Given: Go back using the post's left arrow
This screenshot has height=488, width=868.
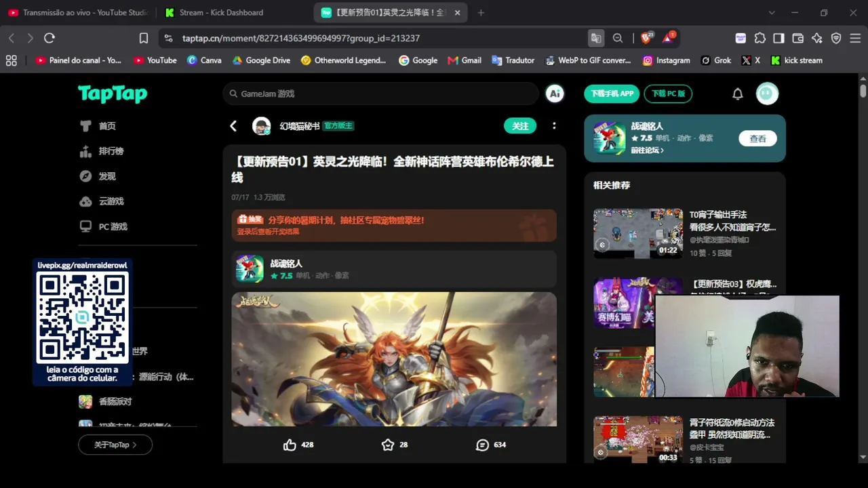Looking at the screenshot, I should tap(233, 126).
